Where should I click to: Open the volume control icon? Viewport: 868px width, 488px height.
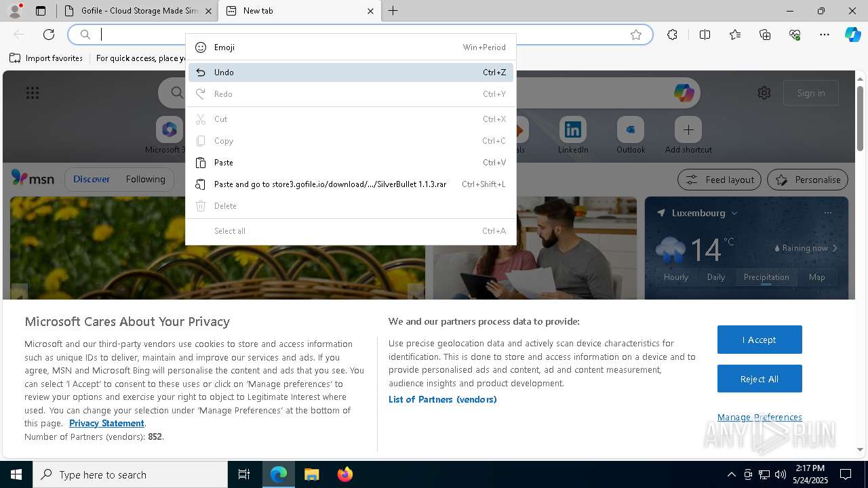pyautogui.click(x=781, y=474)
